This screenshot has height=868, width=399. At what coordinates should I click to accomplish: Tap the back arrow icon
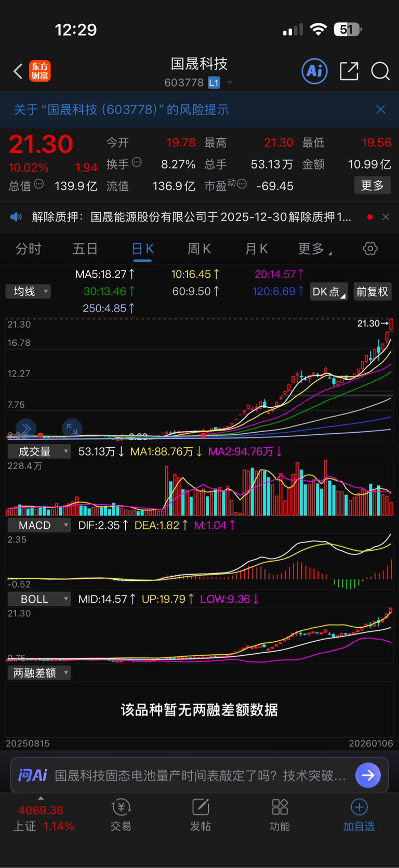click(18, 71)
